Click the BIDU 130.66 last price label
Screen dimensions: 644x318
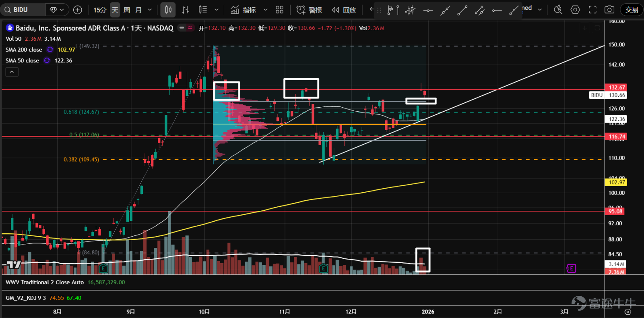[x=608, y=95]
